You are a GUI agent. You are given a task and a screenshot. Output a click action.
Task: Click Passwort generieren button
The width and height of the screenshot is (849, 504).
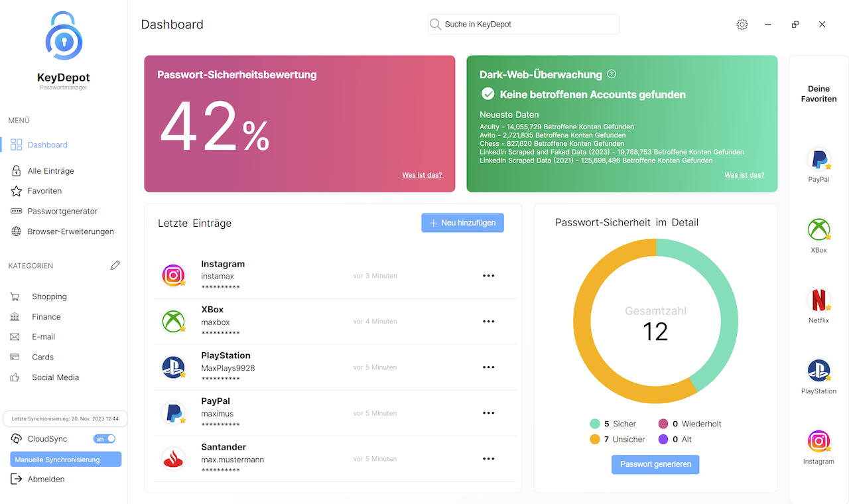[x=655, y=464]
